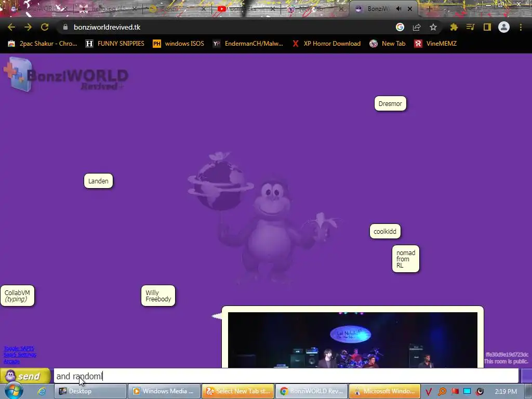This screenshot has height=399, width=532.
Task: Go back to the previous page
Action: click(x=11, y=27)
